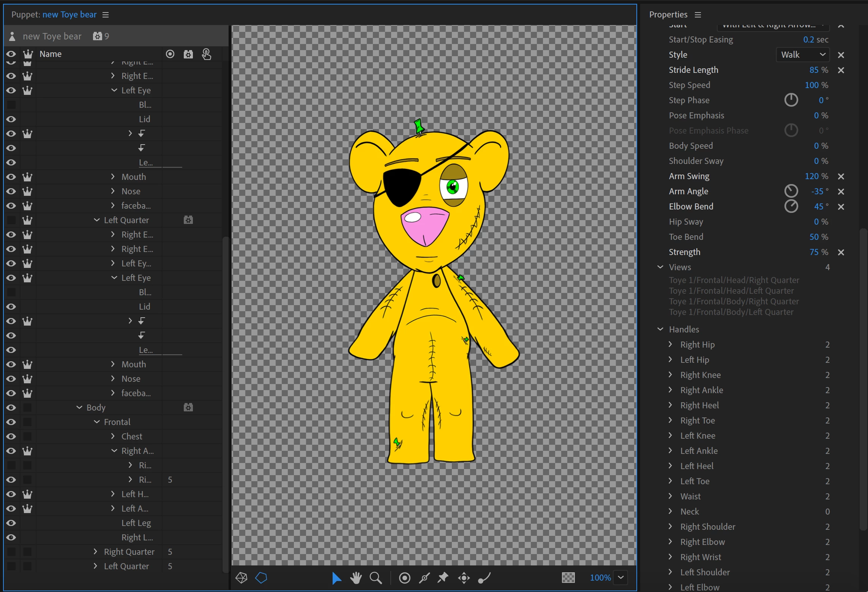The height and width of the screenshot is (592, 868).
Task: Toggle the eye for Right L... layer
Action: click(11, 537)
